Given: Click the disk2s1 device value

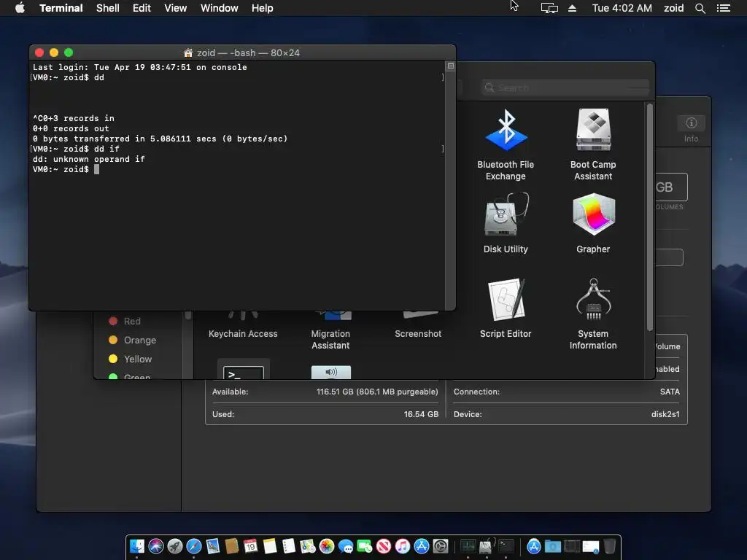Looking at the screenshot, I should tap(665, 414).
